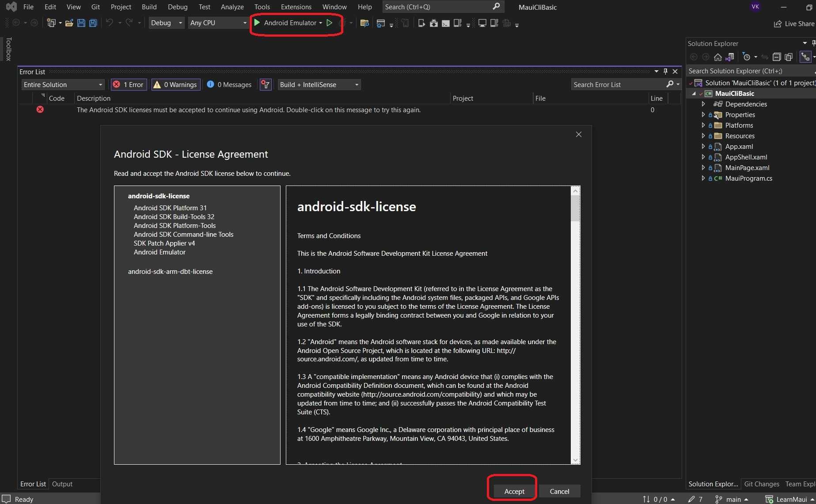Screen dimensions: 816x504
Task: Toggle the clear-filters funnel button in Error List
Action: pyautogui.click(x=265, y=84)
